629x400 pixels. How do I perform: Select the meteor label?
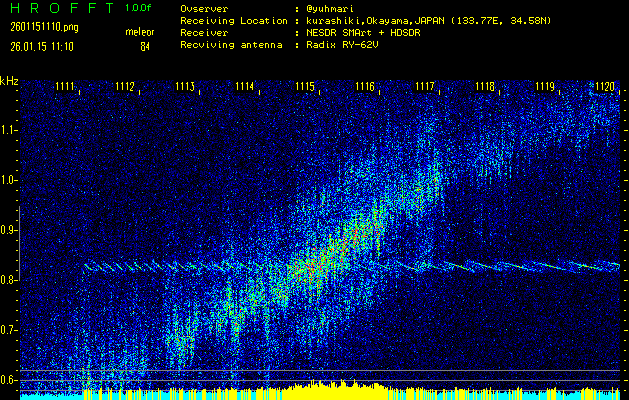(139, 32)
